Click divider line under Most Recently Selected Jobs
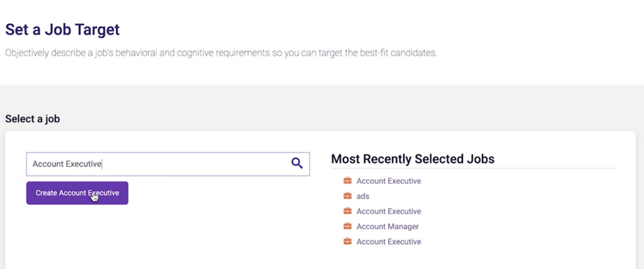 pyautogui.click(x=473, y=168)
